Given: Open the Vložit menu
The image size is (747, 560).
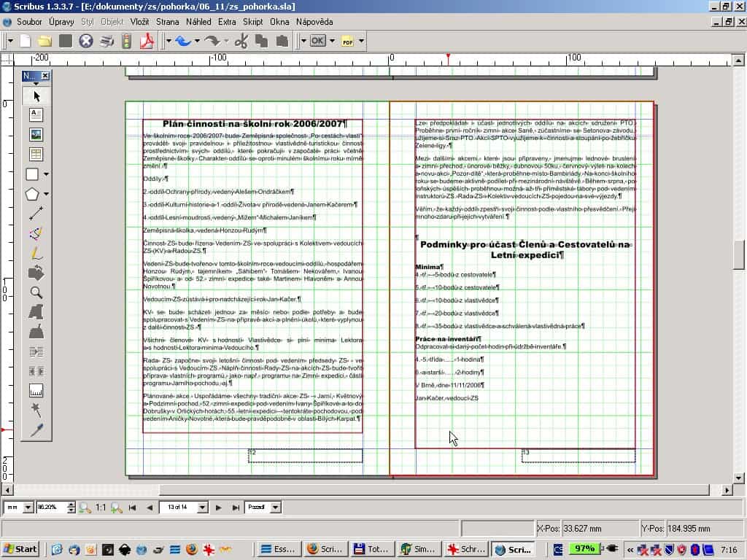Looking at the screenshot, I should [139, 22].
